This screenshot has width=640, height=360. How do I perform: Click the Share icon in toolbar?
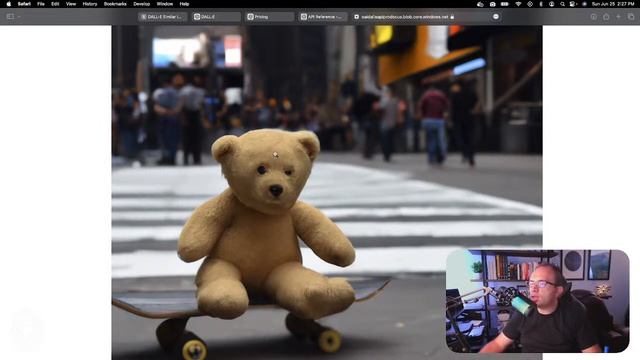606,17
